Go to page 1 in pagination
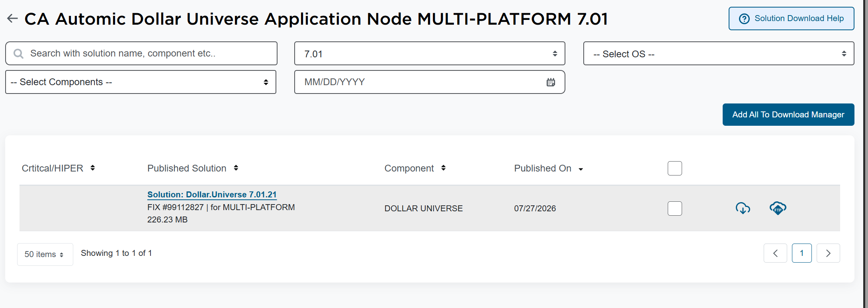 (802, 253)
